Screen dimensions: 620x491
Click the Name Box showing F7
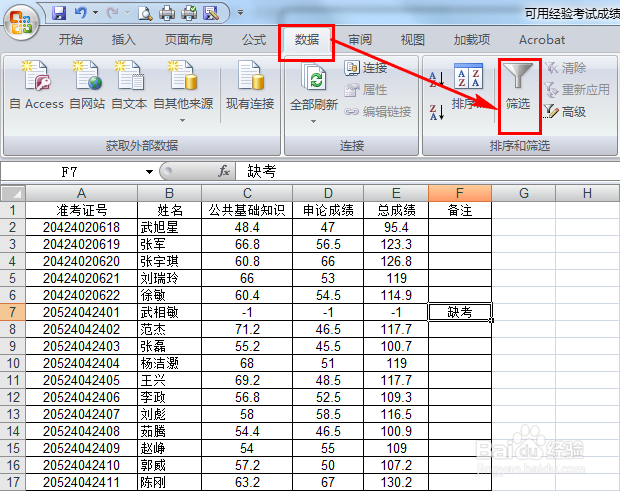(71, 172)
